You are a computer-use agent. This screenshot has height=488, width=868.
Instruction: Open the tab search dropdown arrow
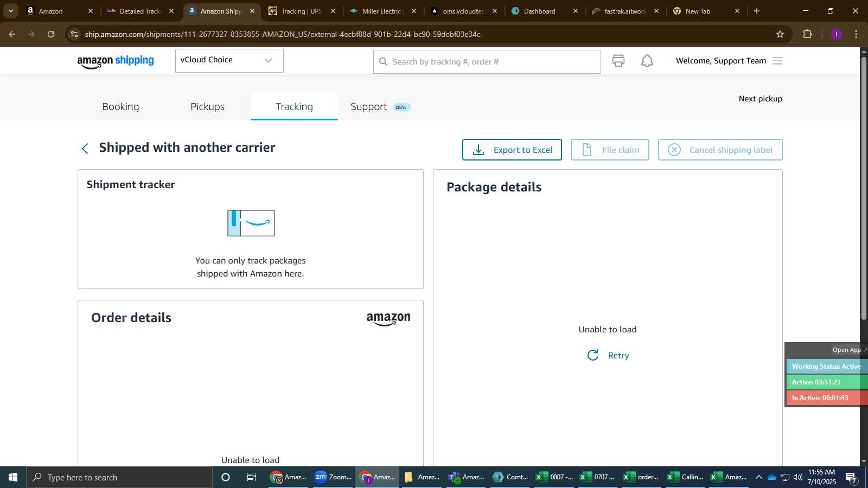tap(10, 11)
